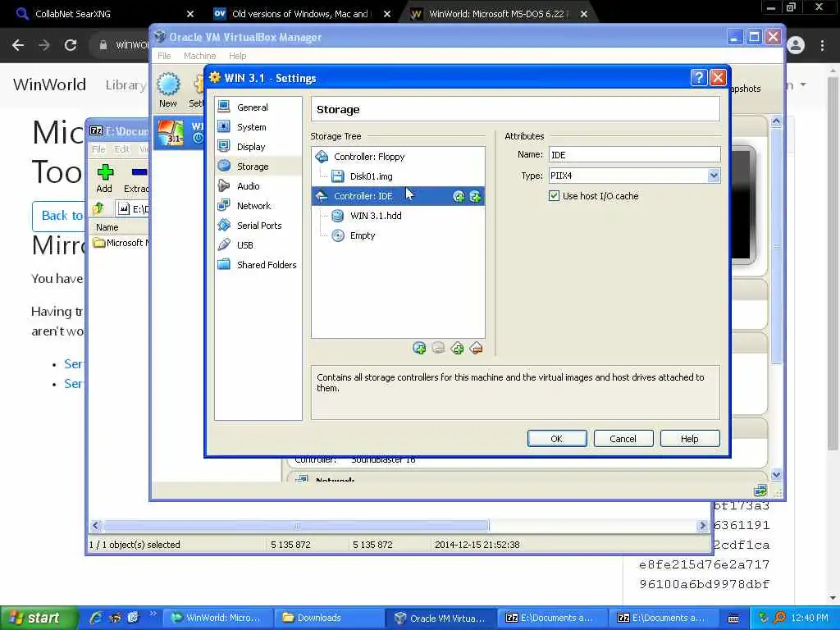
Task: Open Network settings category
Action: (x=253, y=206)
